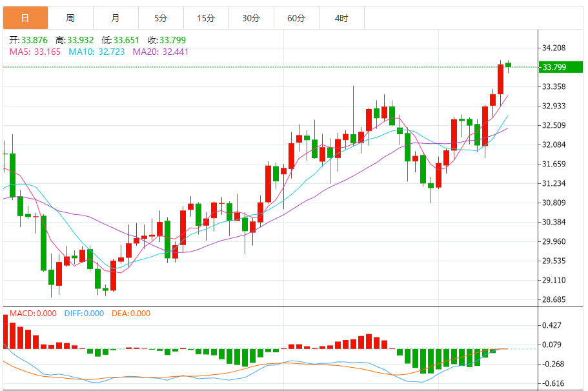Click the 收:33.799 close price value

[x=167, y=40]
